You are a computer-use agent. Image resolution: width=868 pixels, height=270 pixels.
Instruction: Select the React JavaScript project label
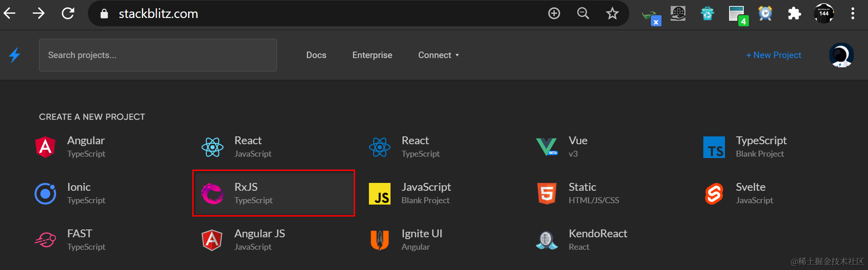[x=253, y=147]
